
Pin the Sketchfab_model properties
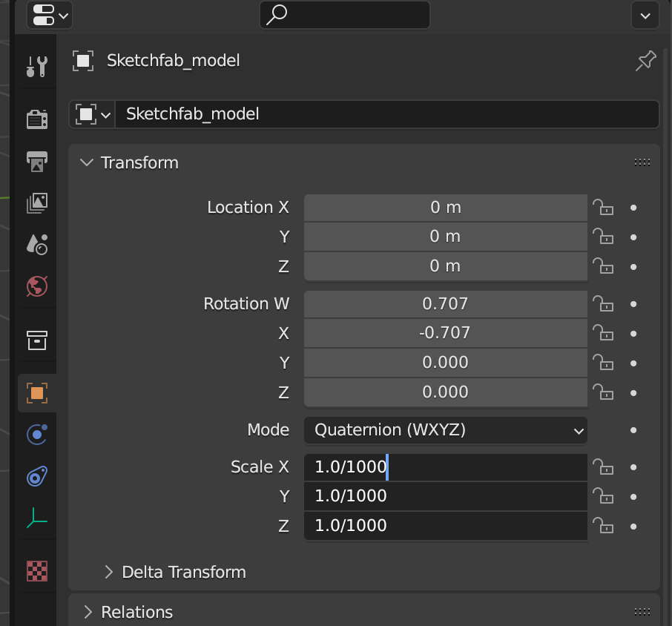pyautogui.click(x=645, y=61)
